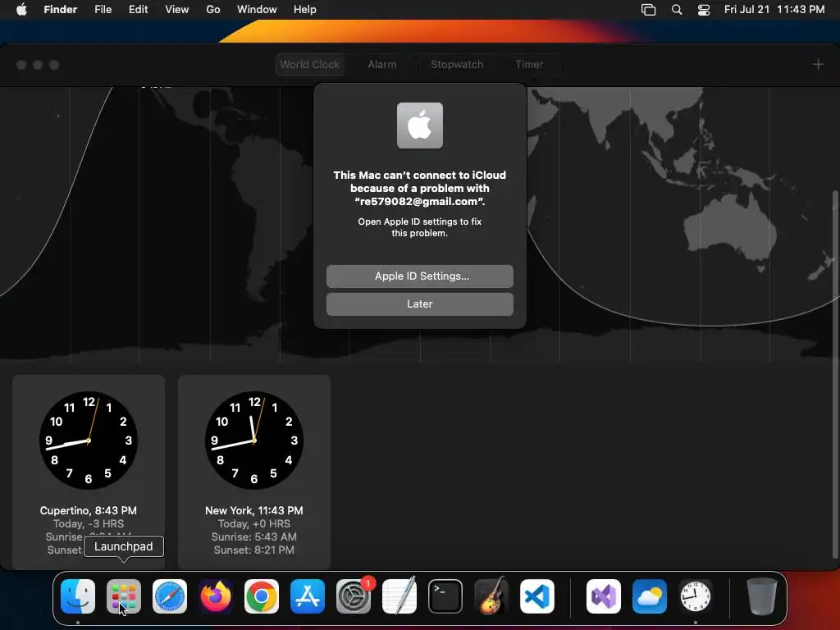Click the Stage Manager menu bar icon
840x630 pixels.
click(x=648, y=10)
